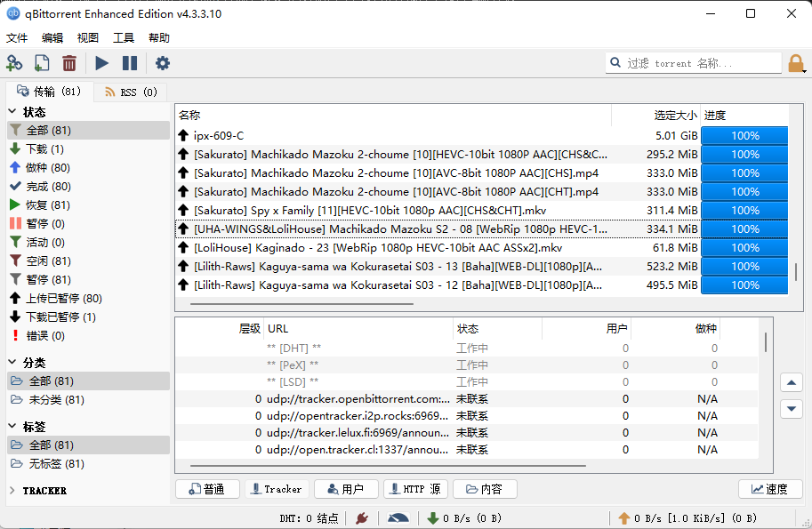
Task: Filter by 空闲 (81) status
Action: pyautogui.click(x=89, y=260)
